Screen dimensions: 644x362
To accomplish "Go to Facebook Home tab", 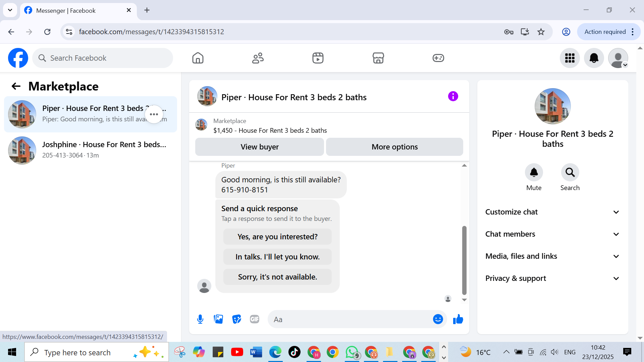I will 198,58.
